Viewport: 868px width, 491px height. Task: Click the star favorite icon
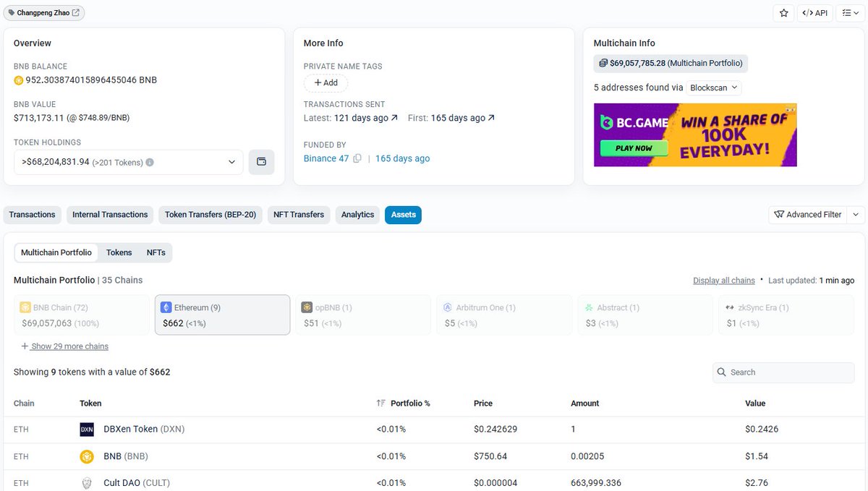pos(783,13)
